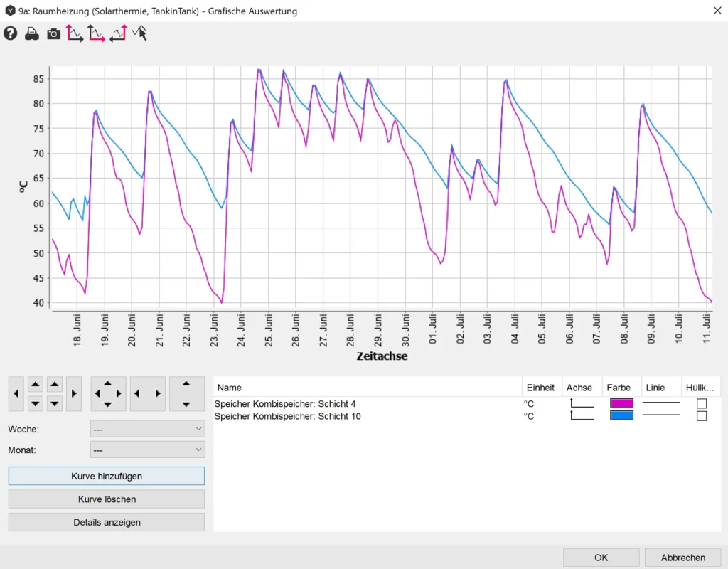Select row 'Speicher Kombispeicher: Schicht 4'
Viewport: 728px width, 569px height.
pos(284,404)
